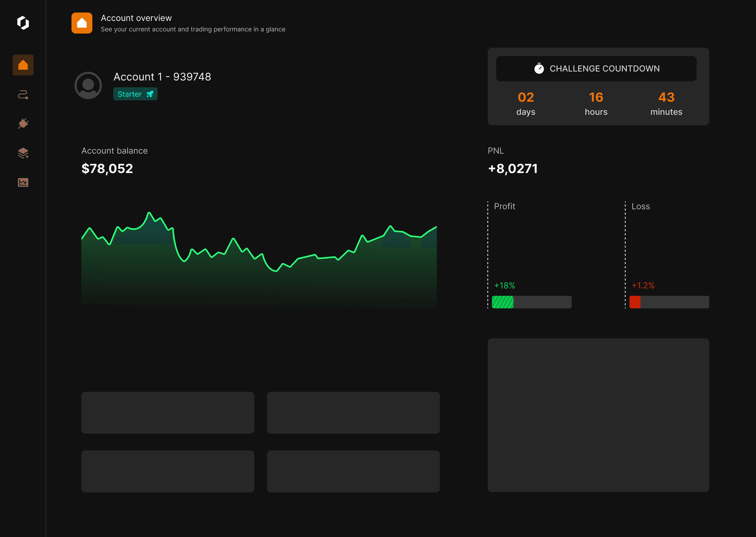
Task: Click the $78,052 account balance value
Action: [x=107, y=169]
